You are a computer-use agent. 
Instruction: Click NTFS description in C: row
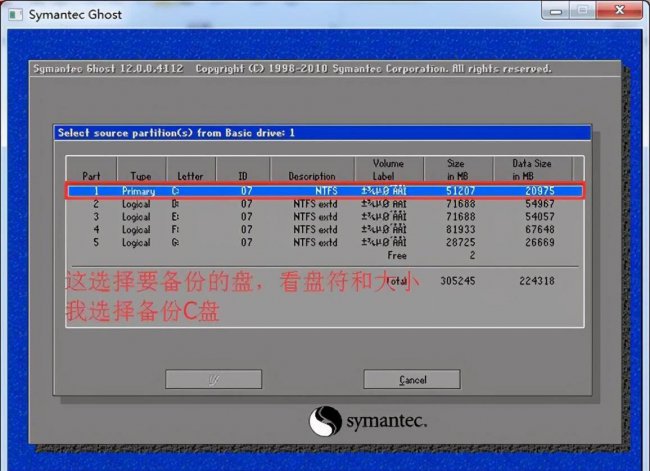pos(326,191)
